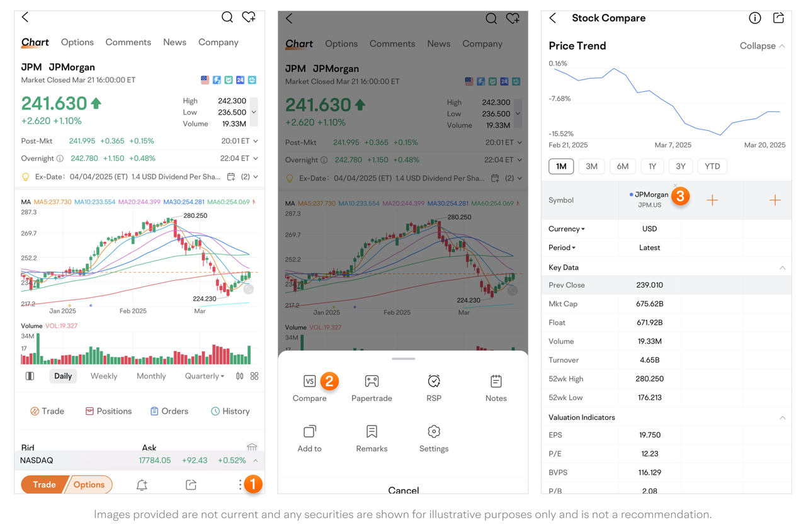Screen dimensions: 806x532
Task: Tap the orange Trade button
Action: (44, 485)
